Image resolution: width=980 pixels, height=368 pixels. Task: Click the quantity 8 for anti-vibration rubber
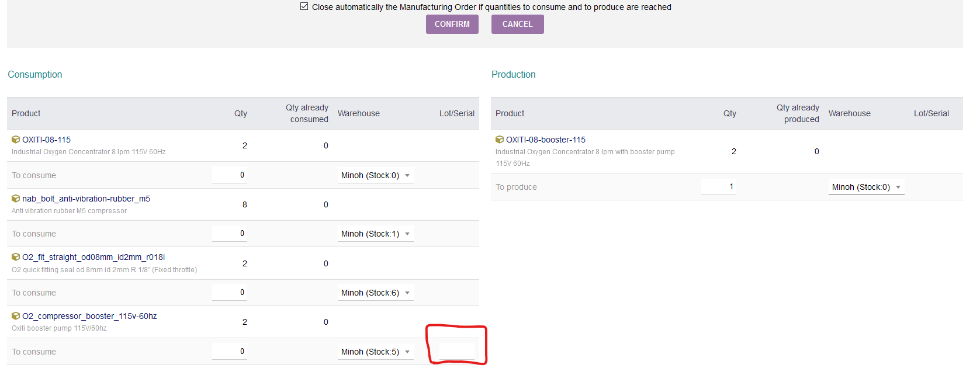245,204
